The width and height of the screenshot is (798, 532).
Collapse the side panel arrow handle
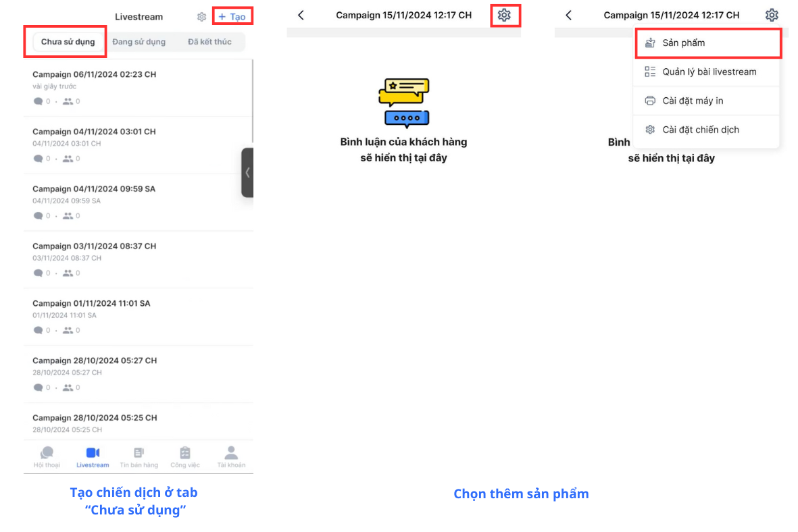[x=247, y=172]
